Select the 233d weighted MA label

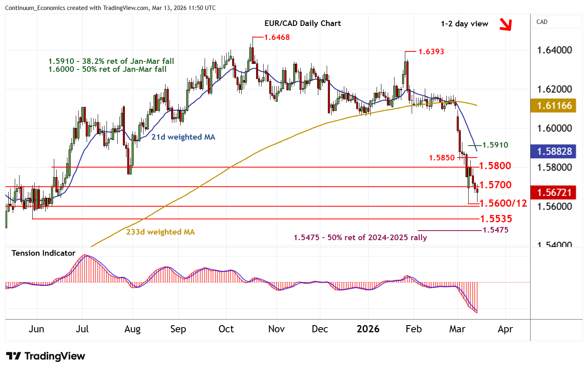pos(160,232)
